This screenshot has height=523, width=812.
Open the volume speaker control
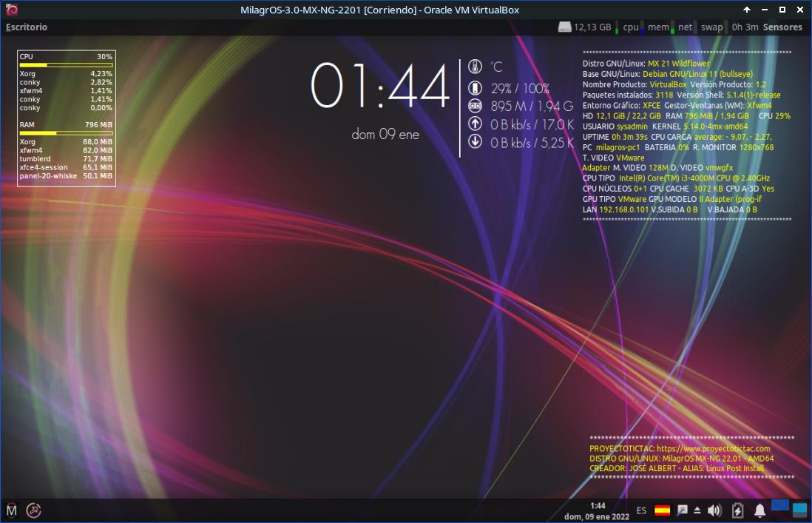tap(714, 510)
